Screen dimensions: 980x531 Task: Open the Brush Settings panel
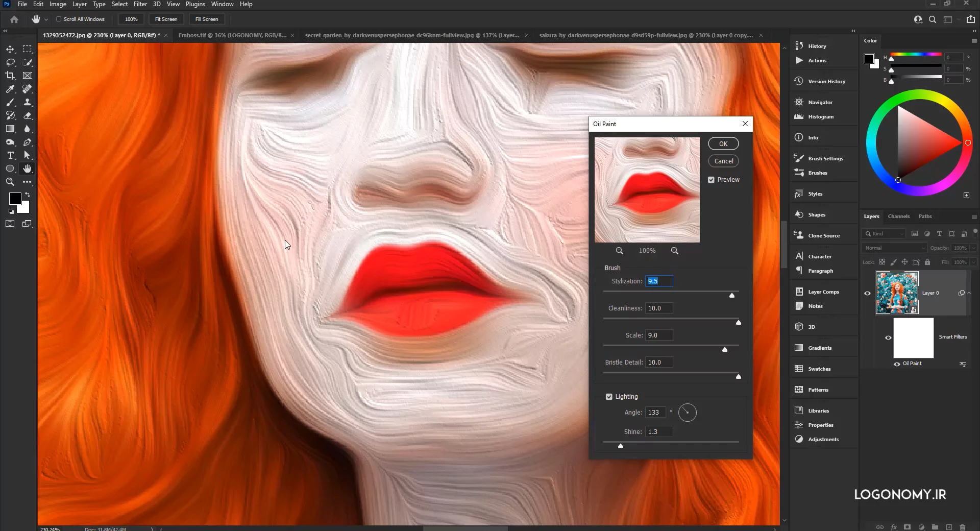[825, 158]
